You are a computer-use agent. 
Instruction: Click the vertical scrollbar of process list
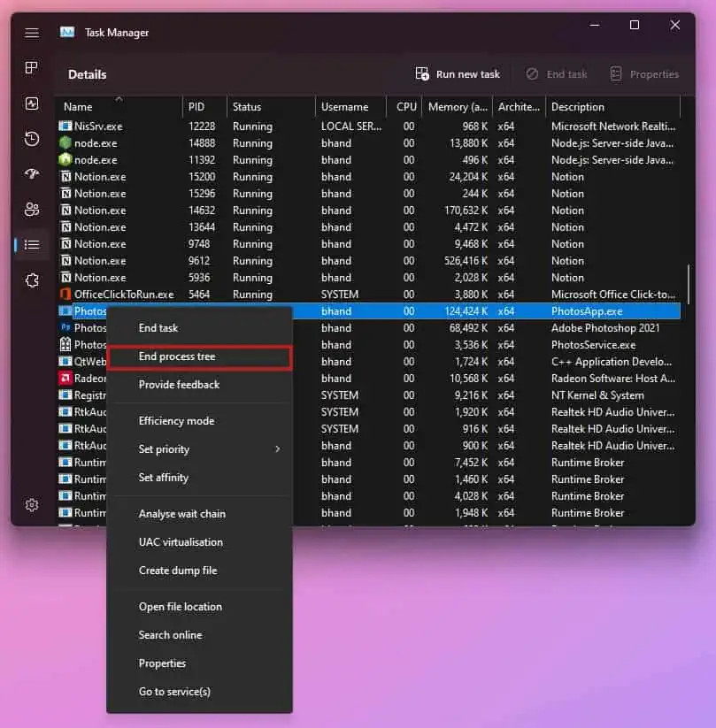coord(689,284)
